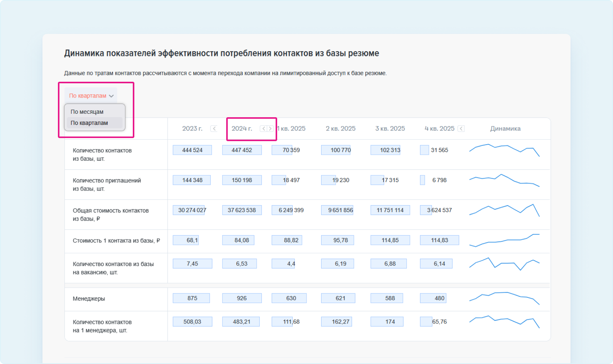613x364 pixels.
Task: Click the Менеджеры row sparkline chart
Action: tap(504, 298)
